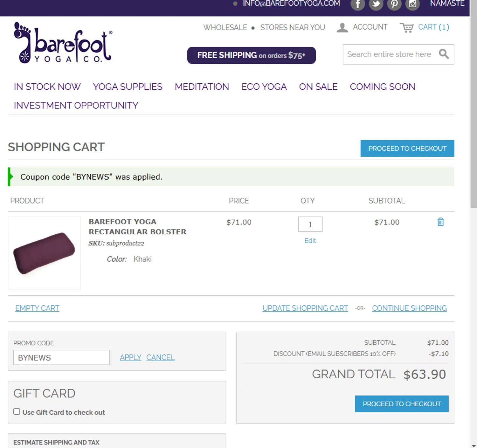The height and width of the screenshot is (448, 477).
Task: Click the info@barefootyoga.com email link
Action: (x=291, y=3)
